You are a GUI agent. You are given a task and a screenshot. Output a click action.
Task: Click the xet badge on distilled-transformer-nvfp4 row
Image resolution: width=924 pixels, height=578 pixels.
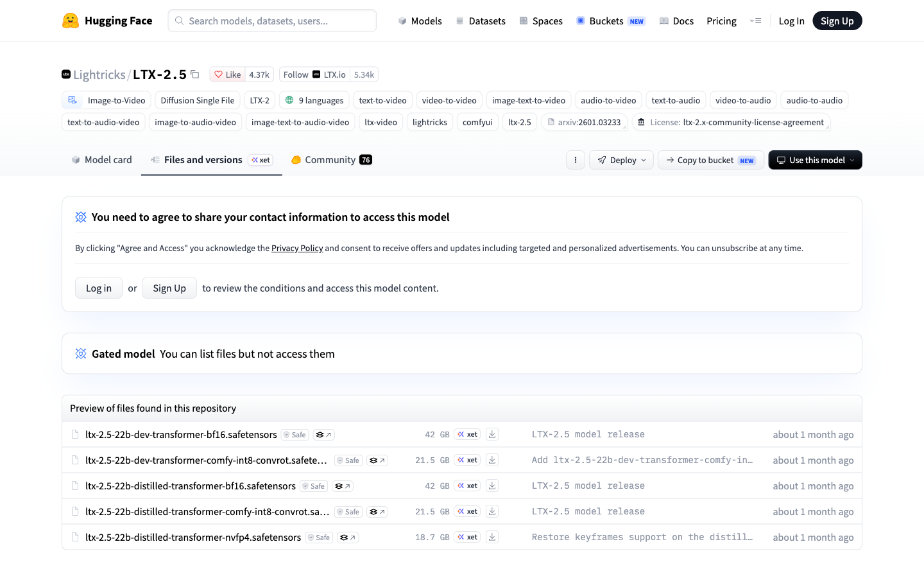(x=468, y=537)
